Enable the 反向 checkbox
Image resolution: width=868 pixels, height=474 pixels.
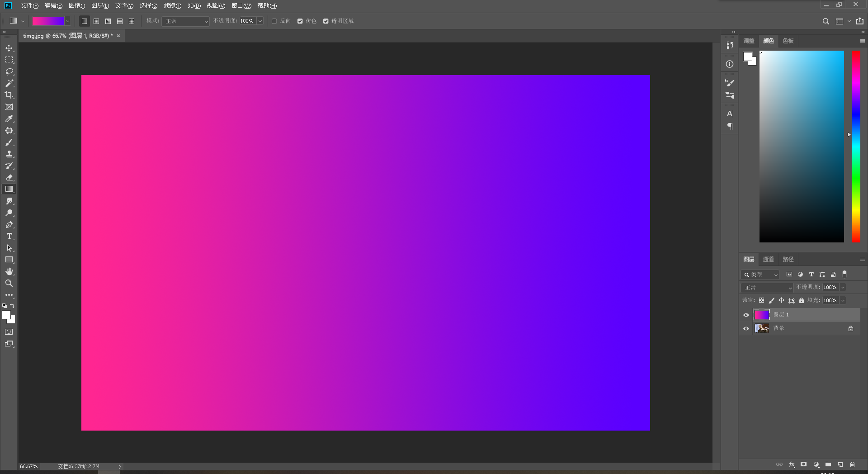[274, 21]
